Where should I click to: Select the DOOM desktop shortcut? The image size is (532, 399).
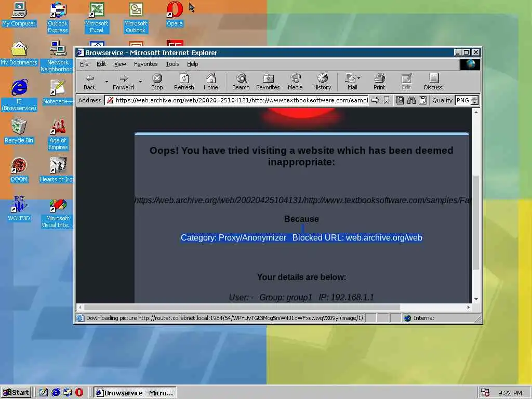(19, 170)
